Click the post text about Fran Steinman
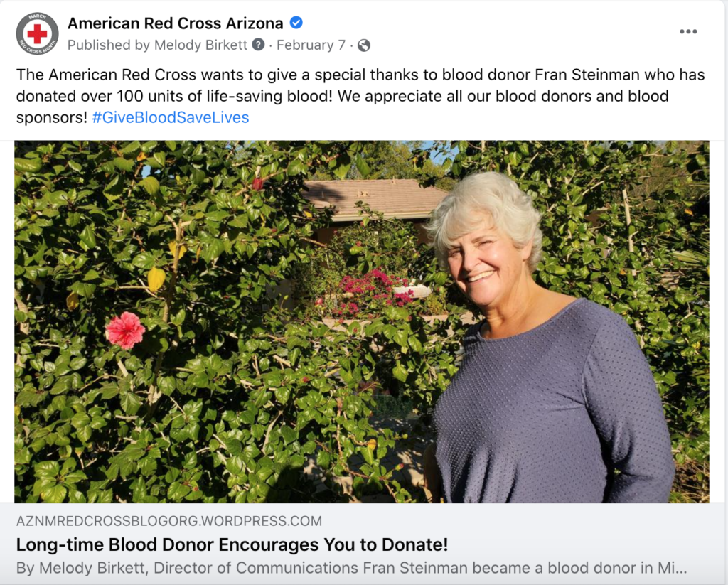The width and height of the screenshot is (728, 585). (360, 96)
